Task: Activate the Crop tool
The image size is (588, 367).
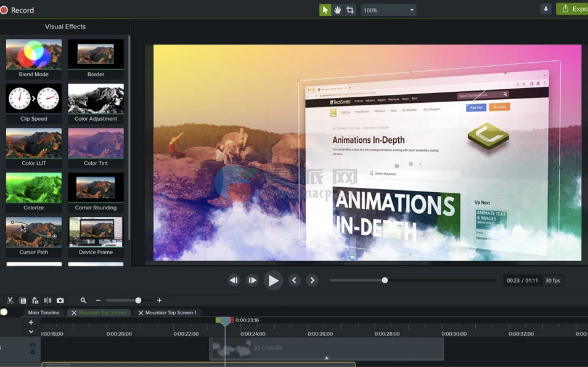Action: 350,10
